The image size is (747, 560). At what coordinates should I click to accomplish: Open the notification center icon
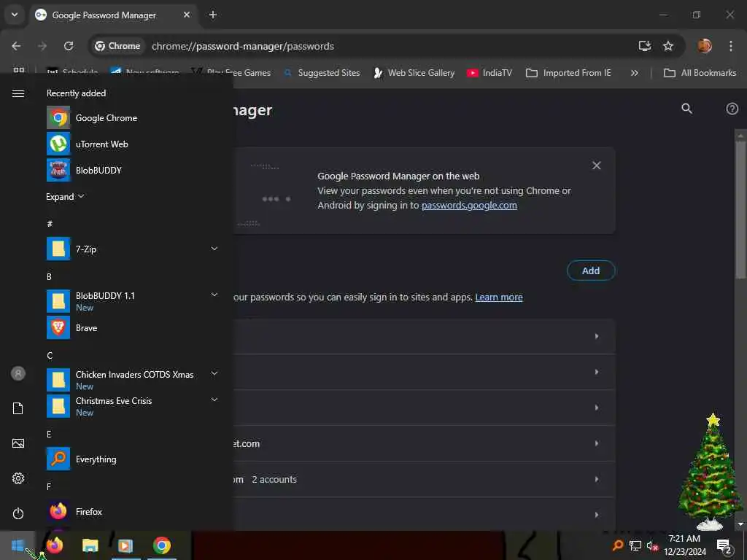click(x=724, y=546)
